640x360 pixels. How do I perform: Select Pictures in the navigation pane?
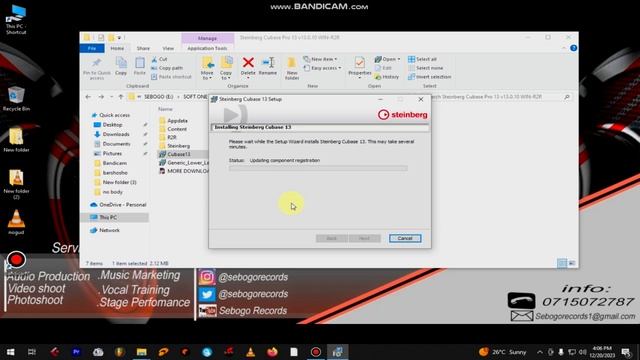click(112, 153)
